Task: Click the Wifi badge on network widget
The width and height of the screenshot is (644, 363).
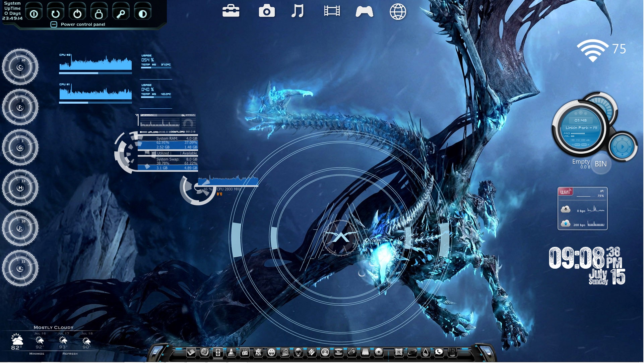Action: (565, 192)
